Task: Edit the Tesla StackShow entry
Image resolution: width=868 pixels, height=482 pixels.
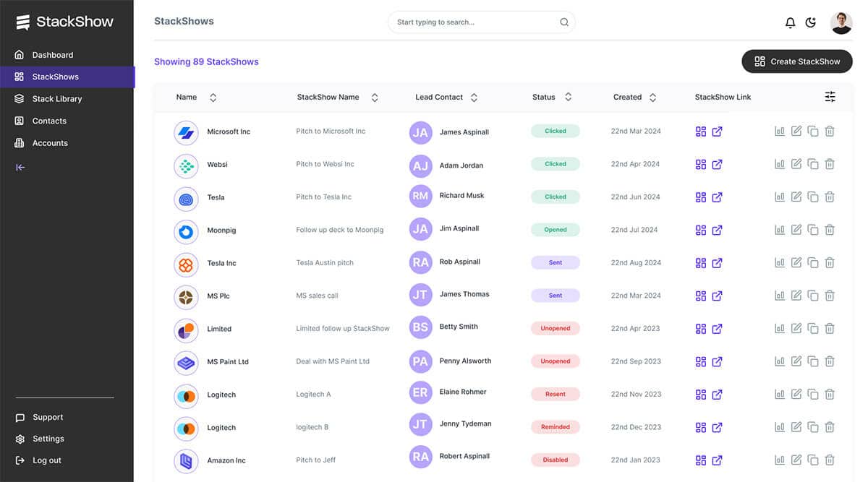Action: [x=796, y=197]
